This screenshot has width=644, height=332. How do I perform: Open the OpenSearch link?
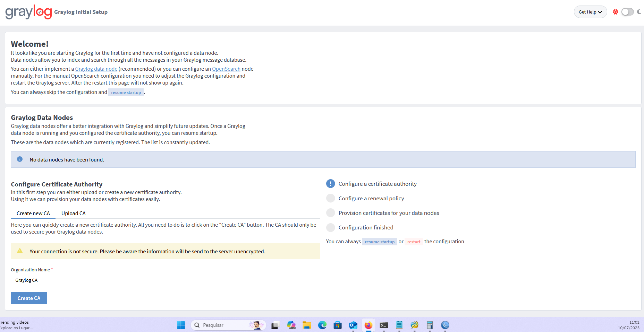(226, 69)
